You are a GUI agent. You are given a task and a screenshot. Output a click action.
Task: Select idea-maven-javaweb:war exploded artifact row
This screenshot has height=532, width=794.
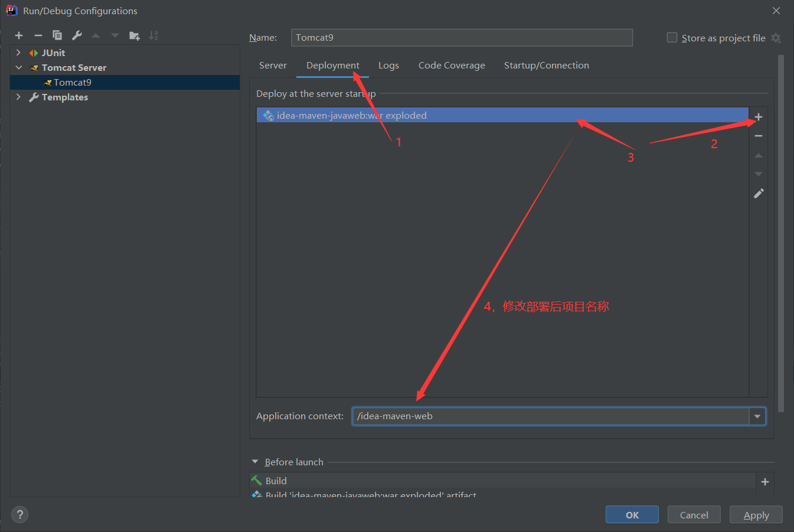tap(502, 115)
